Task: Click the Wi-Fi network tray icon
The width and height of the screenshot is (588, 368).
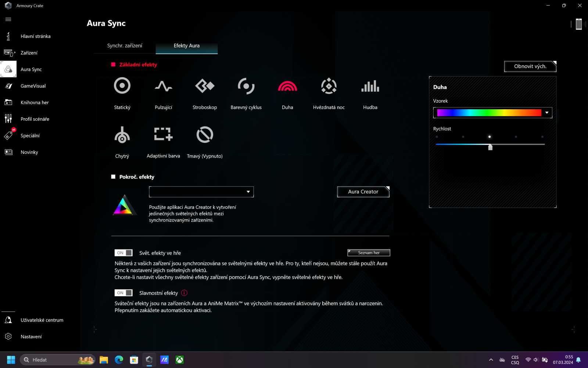Action: [528, 360]
